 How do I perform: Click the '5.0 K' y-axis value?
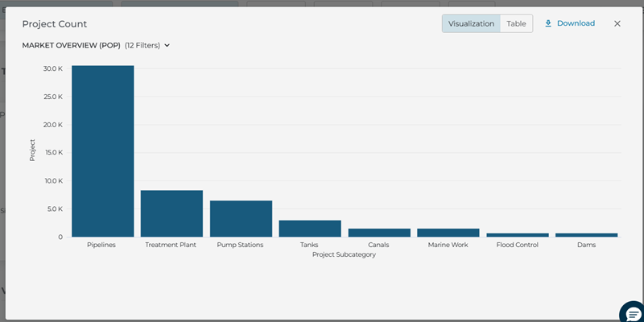click(x=55, y=208)
